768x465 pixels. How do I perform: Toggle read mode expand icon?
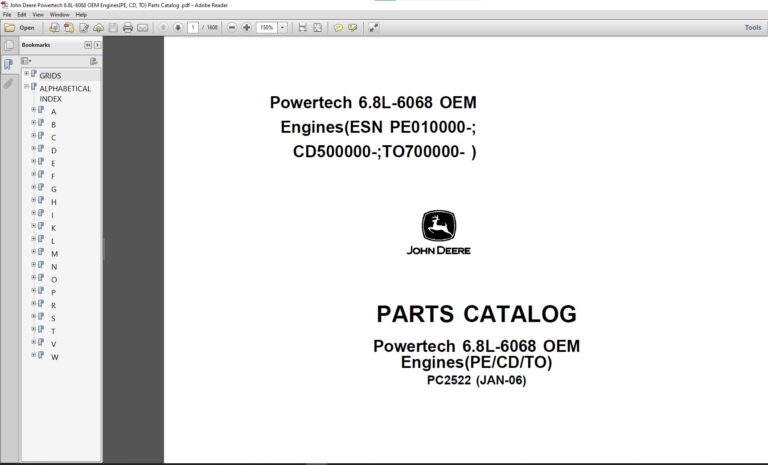tap(374, 28)
